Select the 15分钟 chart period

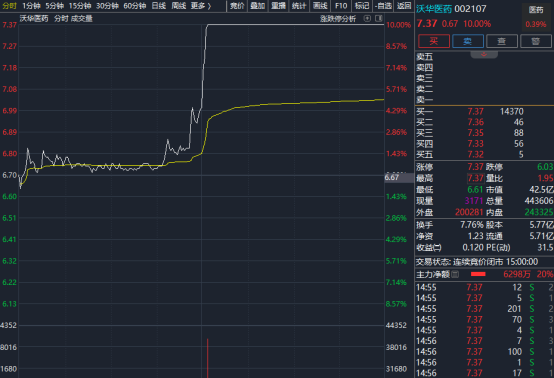pos(80,6)
